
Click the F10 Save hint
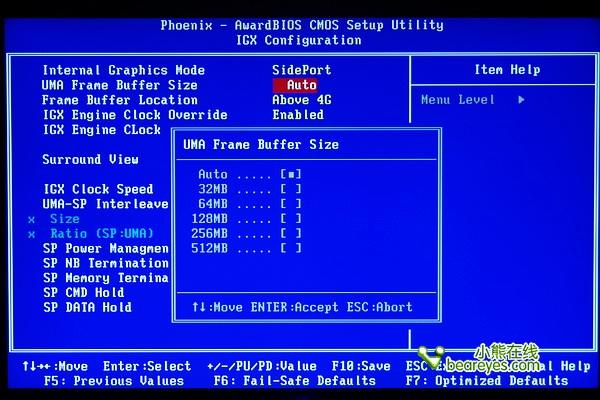click(361, 366)
